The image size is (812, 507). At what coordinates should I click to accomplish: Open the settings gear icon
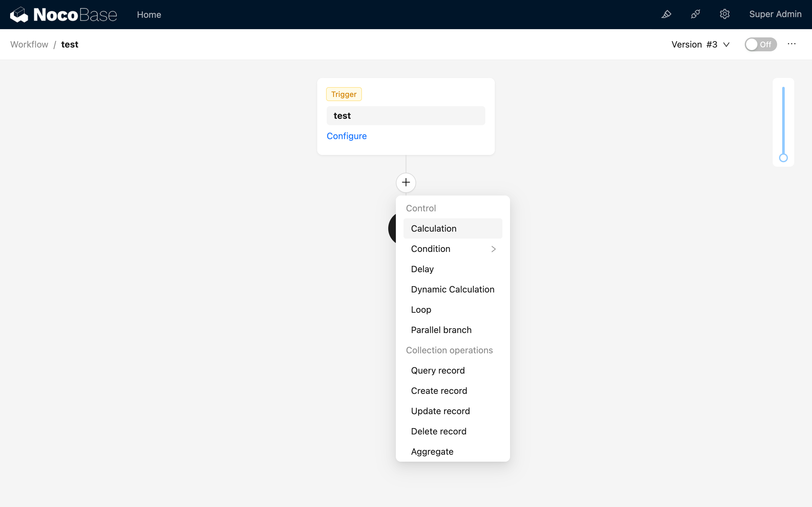coord(725,15)
